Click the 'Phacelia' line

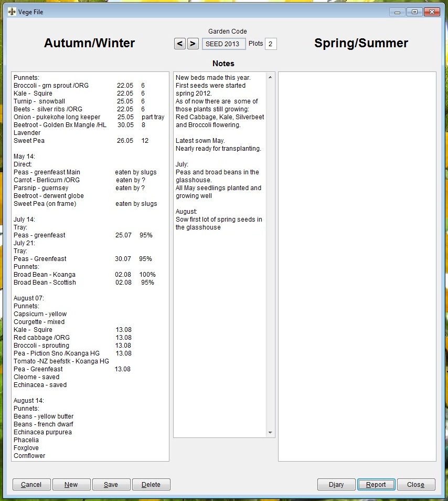(x=26, y=440)
